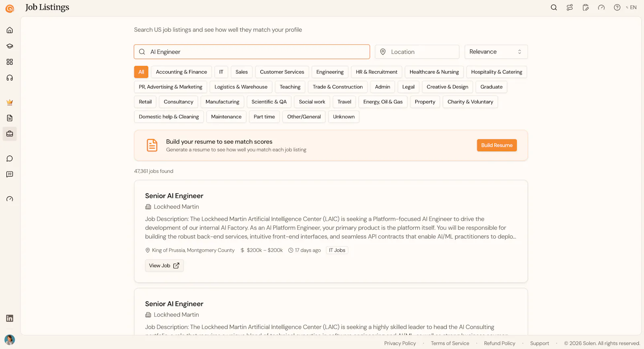644x349 pixels.
Task: Open the headphones icon in sidebar
Action: tap(10, 78)
